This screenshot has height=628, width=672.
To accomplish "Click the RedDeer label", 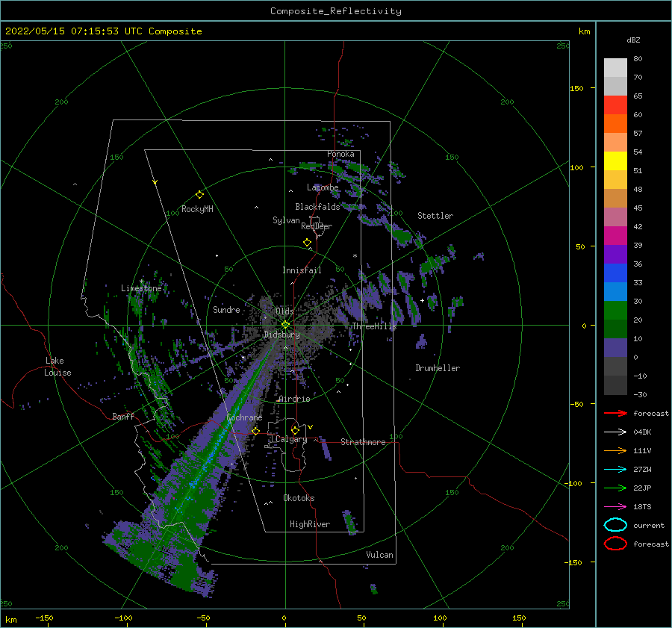I will 317,226.
